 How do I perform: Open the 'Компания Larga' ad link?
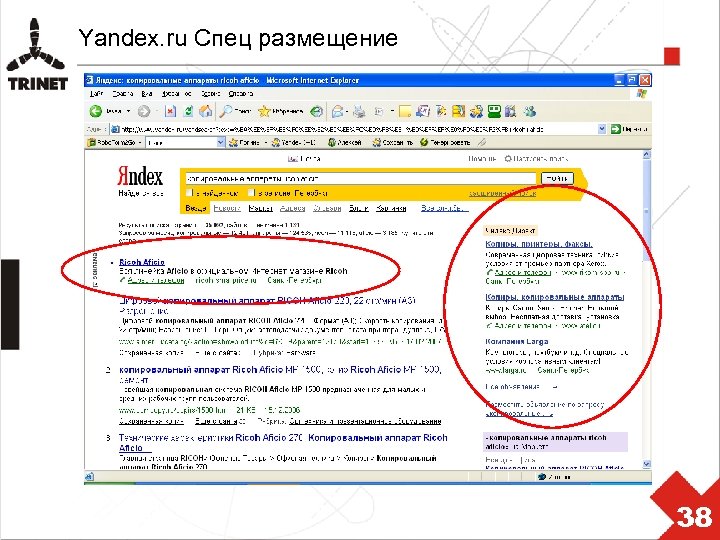517,341
